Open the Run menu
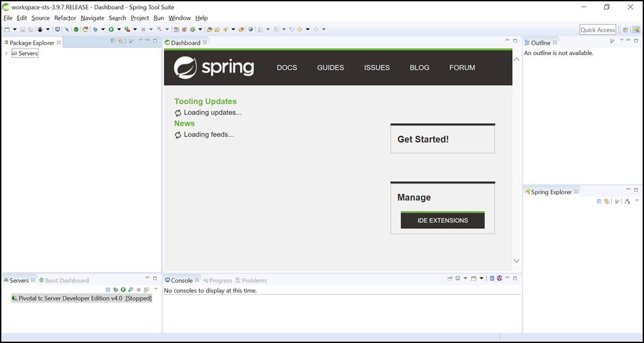The height and width of the screenshot is (343, 644). [x=158, y=18]
